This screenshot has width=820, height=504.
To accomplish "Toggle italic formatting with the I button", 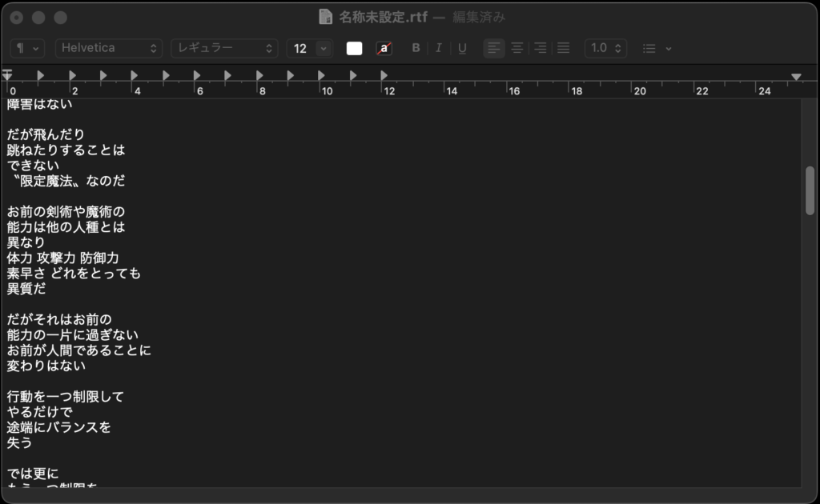I will pos(438,48).
